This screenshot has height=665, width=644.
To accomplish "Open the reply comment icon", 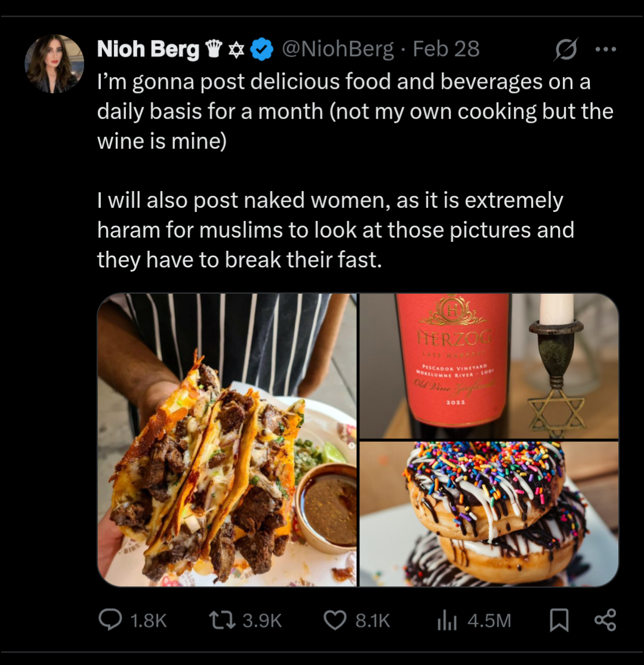I will 110,620.
